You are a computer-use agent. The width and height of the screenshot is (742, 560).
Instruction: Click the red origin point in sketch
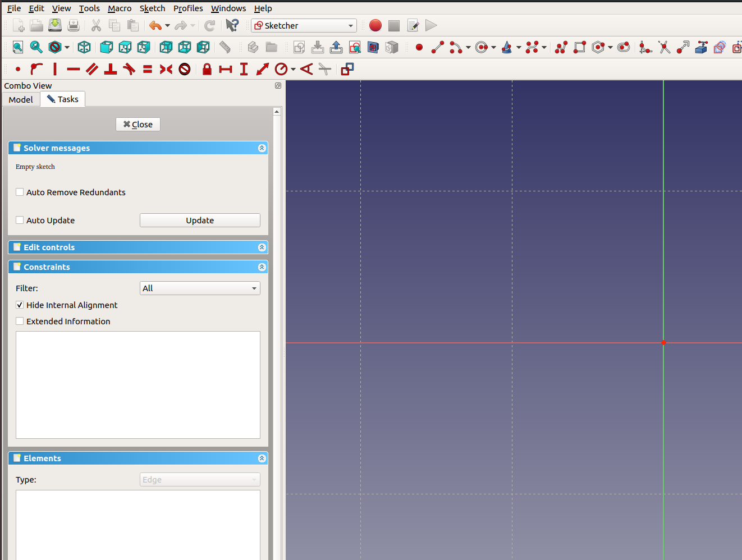coord(663,342)
